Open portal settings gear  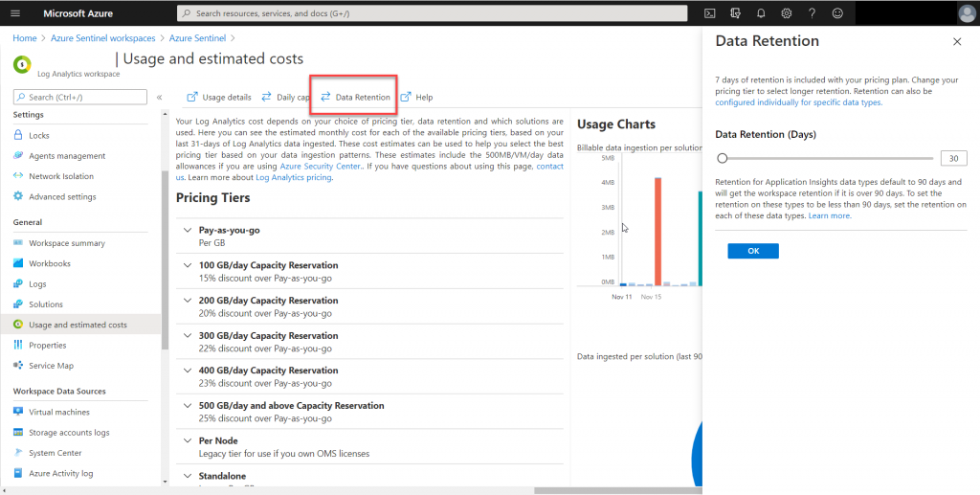pyautogui.click(x=787, y=13)
